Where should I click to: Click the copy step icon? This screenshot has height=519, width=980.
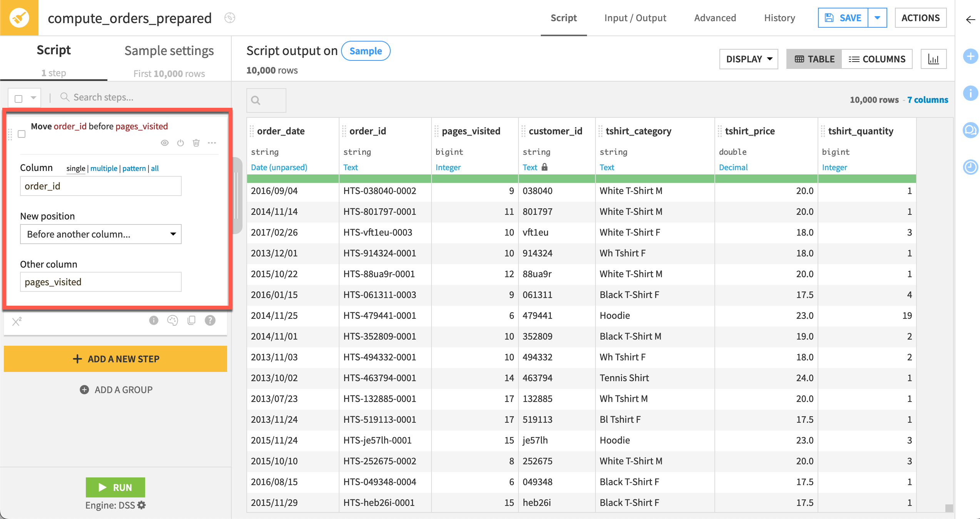point(191,320)
